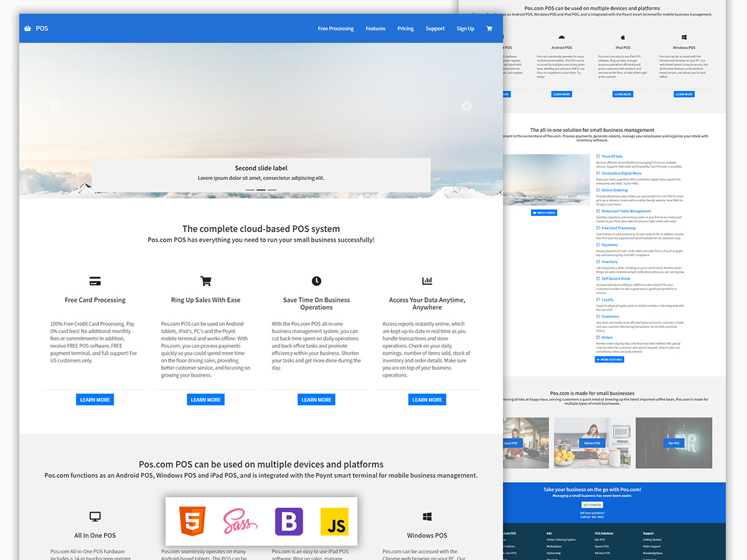Click the icon beside Restaurant Table Management
The height and width of the screenshot is (560, 747).
pos(598,212)
